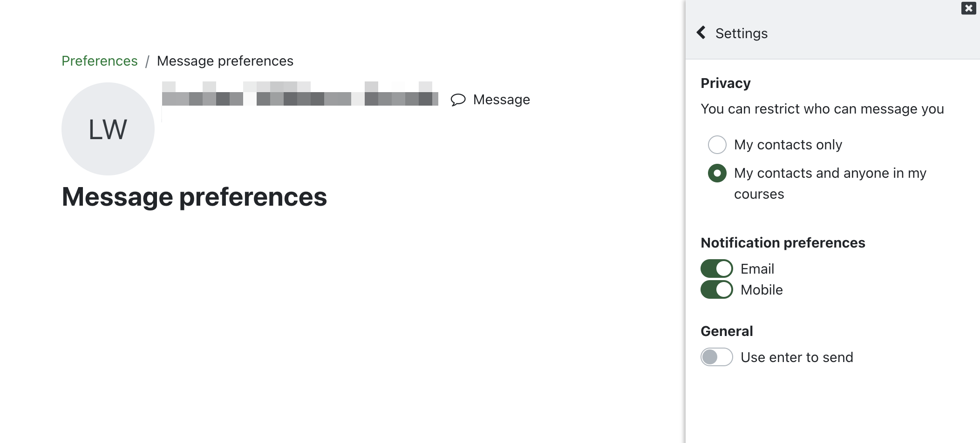Viewport: 980px width, 443px height.
Task: Turn off the Mobile notification toggle
Action: tap(717, 289)
